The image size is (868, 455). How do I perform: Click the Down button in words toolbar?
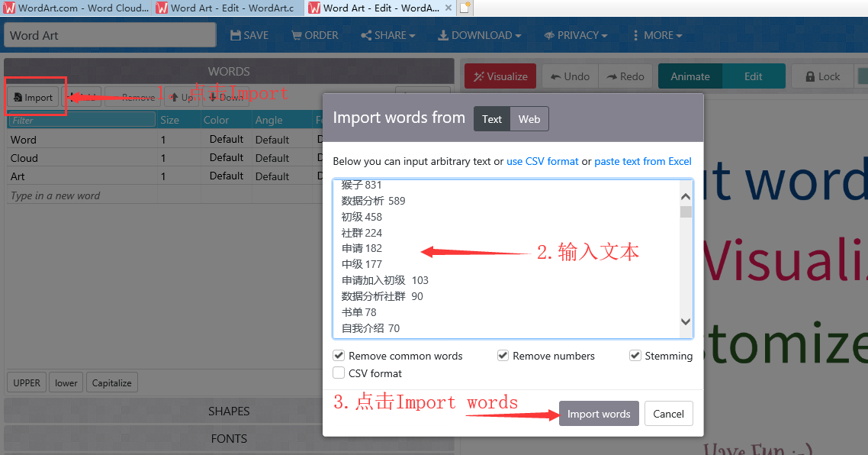(x=225, y=98)
